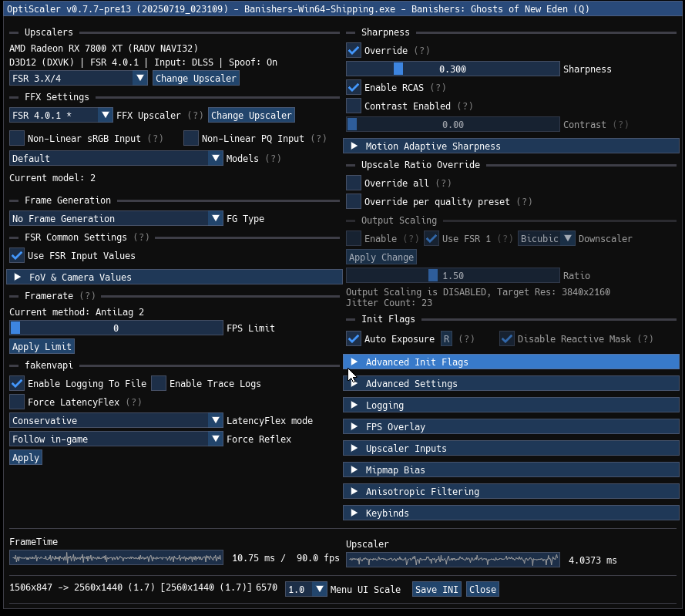Click the Save INI button
Screen dimensions: 685x616
436,589
